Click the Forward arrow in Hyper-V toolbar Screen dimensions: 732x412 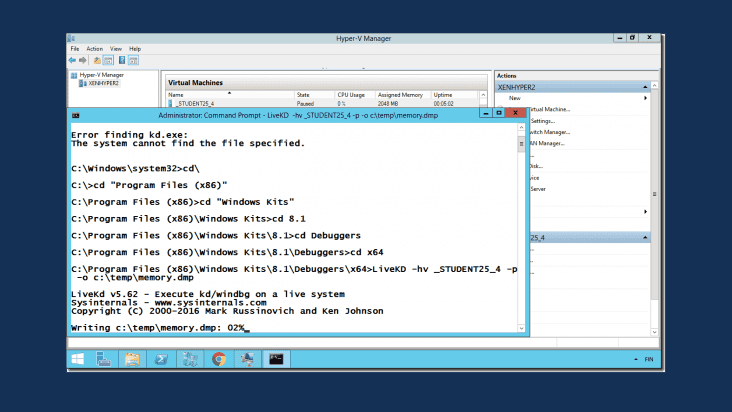pyautogui.click(x=85, y=60)
